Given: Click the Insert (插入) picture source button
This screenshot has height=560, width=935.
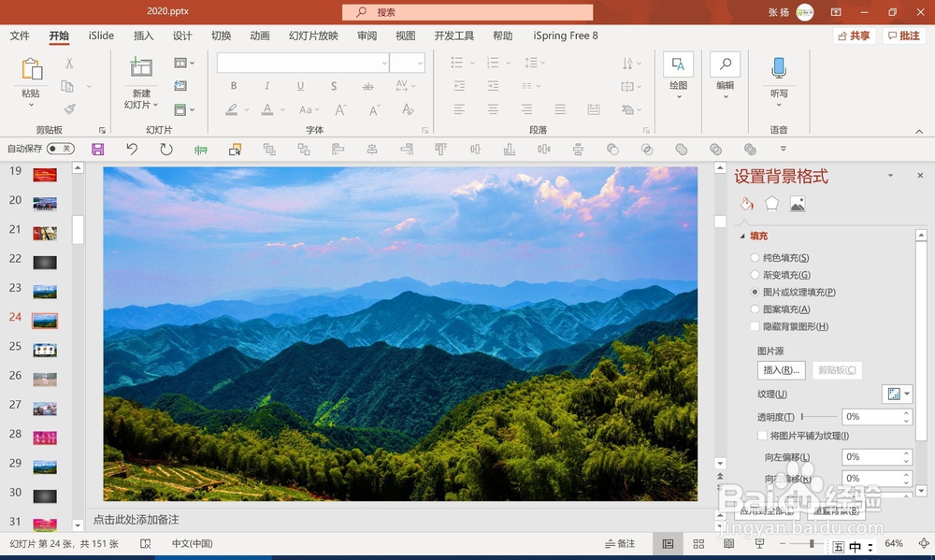Looking at the screenshot, I should [781, 370].
